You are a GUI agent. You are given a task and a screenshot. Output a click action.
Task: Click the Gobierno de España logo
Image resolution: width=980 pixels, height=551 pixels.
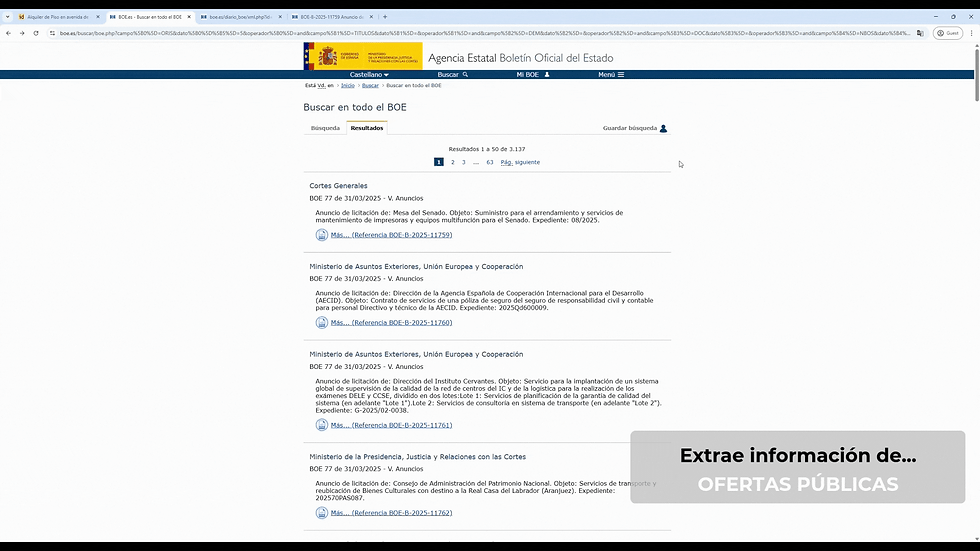point(362,56)
